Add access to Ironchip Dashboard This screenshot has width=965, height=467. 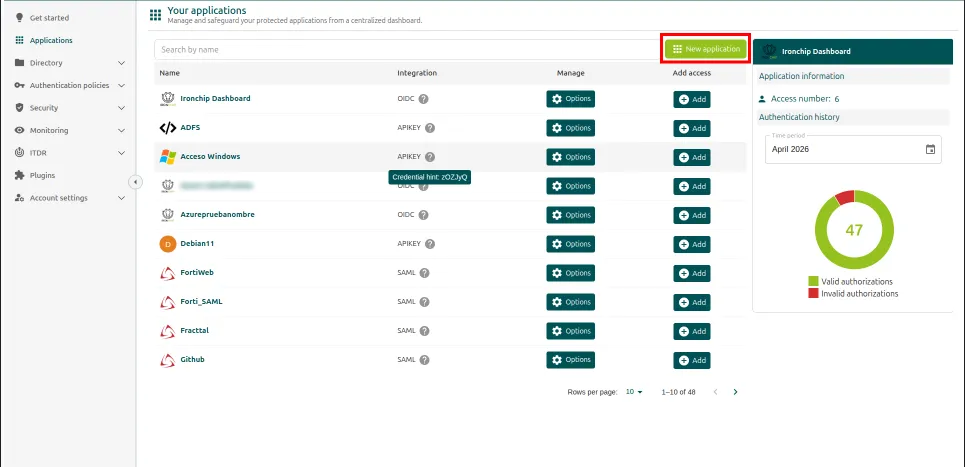692,99
